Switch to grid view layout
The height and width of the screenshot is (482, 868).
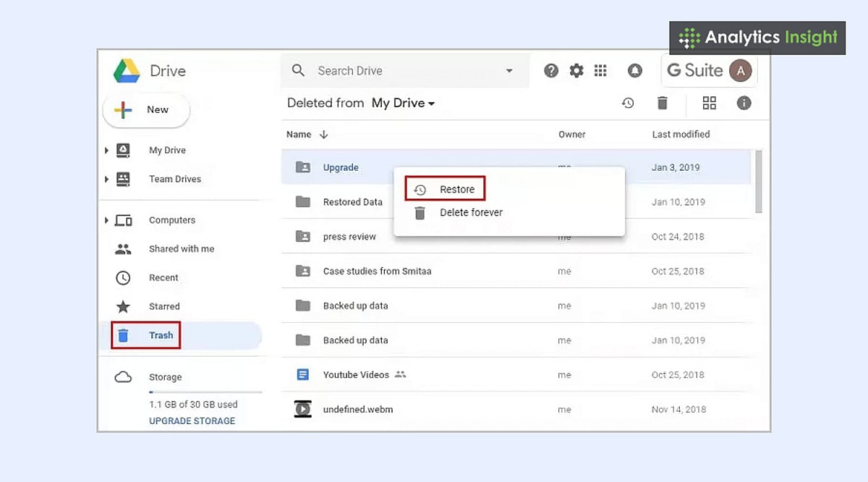pyautogui.click(x=709, y=103)
